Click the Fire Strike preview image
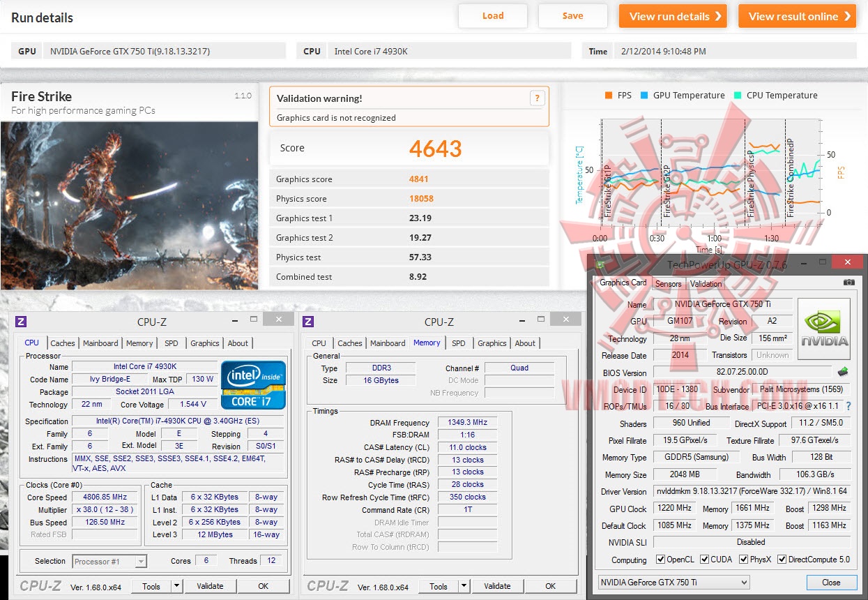This screenshot has height=600, width=868. pyautogui.click(x=129, y=205)
